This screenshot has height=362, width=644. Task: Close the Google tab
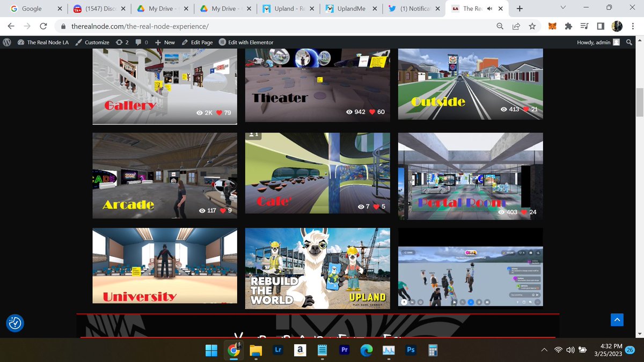[x=60, y=9]
